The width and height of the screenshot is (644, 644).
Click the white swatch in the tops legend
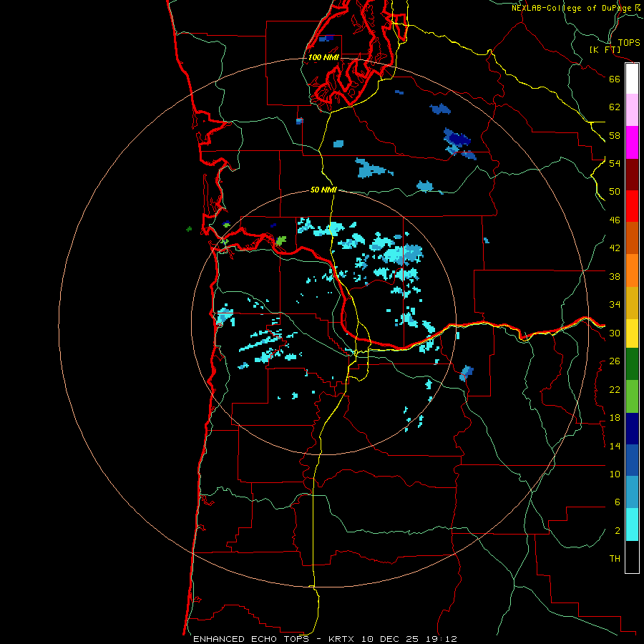tap(632, 79)
